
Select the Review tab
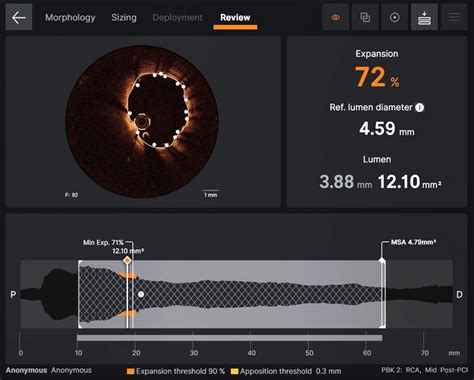pos(235,17)
